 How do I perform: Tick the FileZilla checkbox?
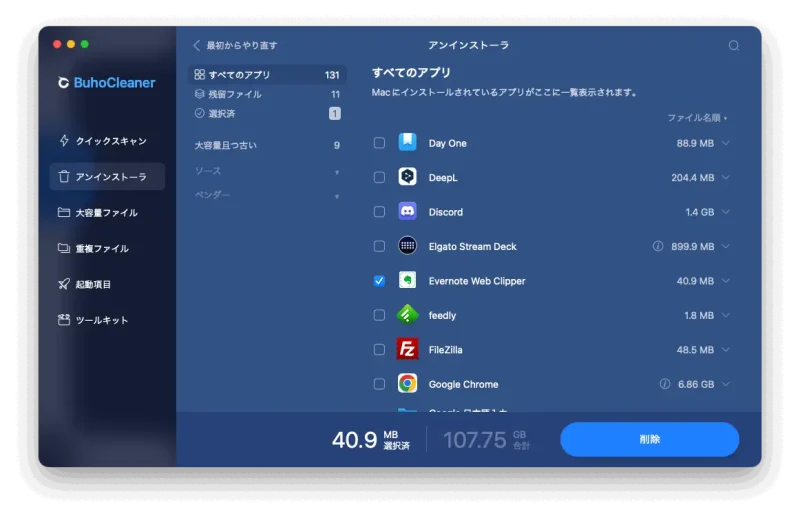379,350
